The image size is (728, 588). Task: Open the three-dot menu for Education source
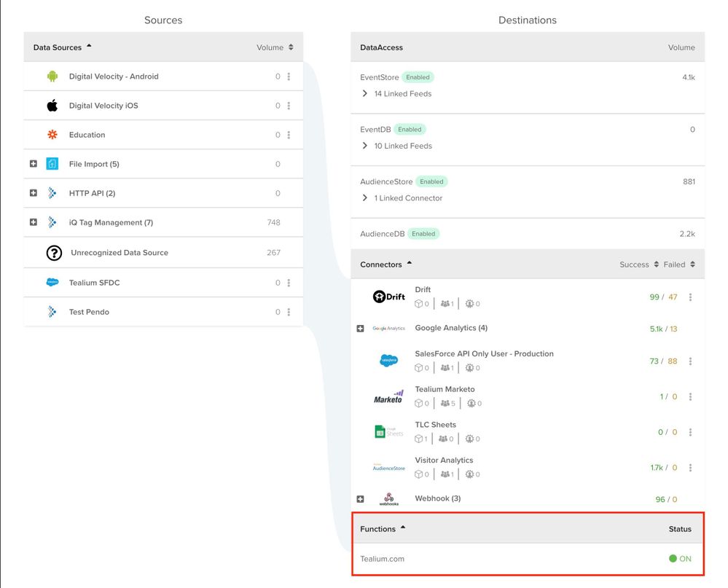(x=289, y=135)
